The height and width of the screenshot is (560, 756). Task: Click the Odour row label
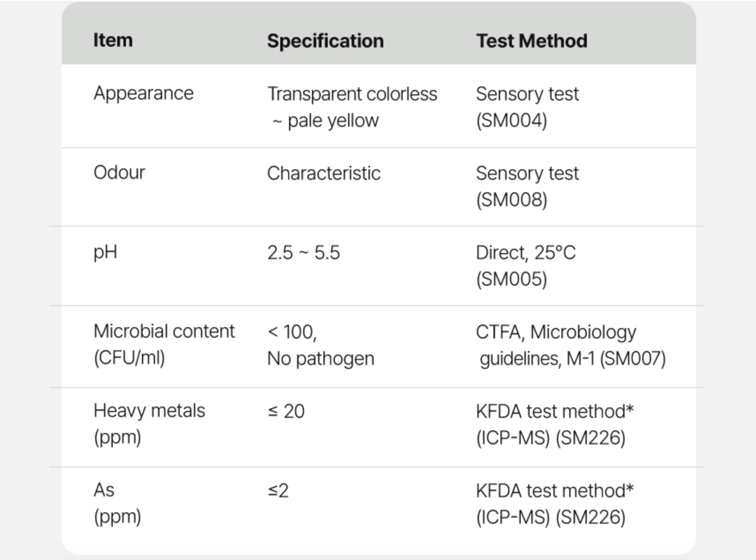click(x=119, y=173)
